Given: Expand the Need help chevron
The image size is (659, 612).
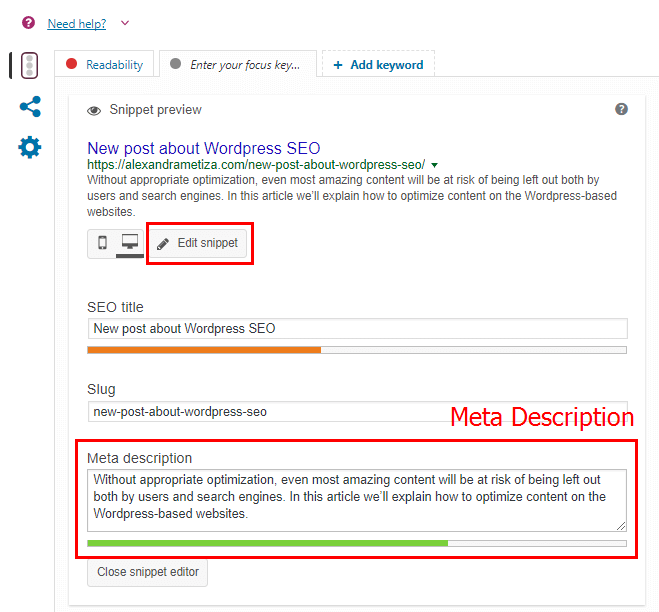Looking at the screenshot, I should (x=125, y=23).
